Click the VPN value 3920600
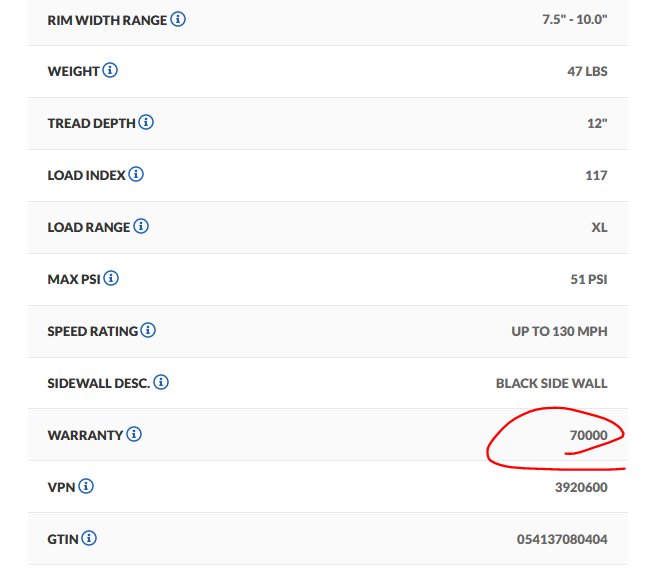The height and width of the screenshot is (581, 649). point(581,487)
